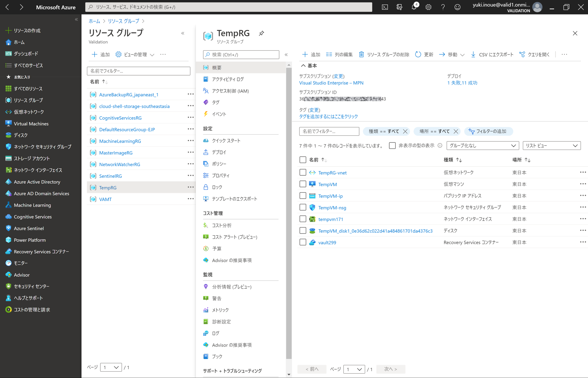Image resolution: width=588 pixels, height=378 pixels.
Task: Open portal settings gear
Action: (x=429, y=7)
